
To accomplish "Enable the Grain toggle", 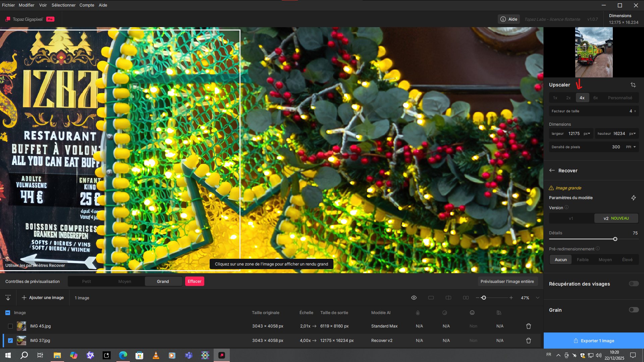I will tap(634, 310).
